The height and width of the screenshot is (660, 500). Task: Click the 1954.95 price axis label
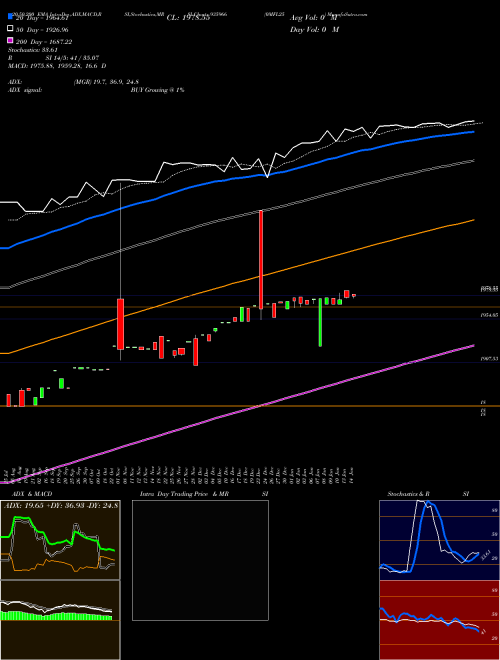(490, 315)
